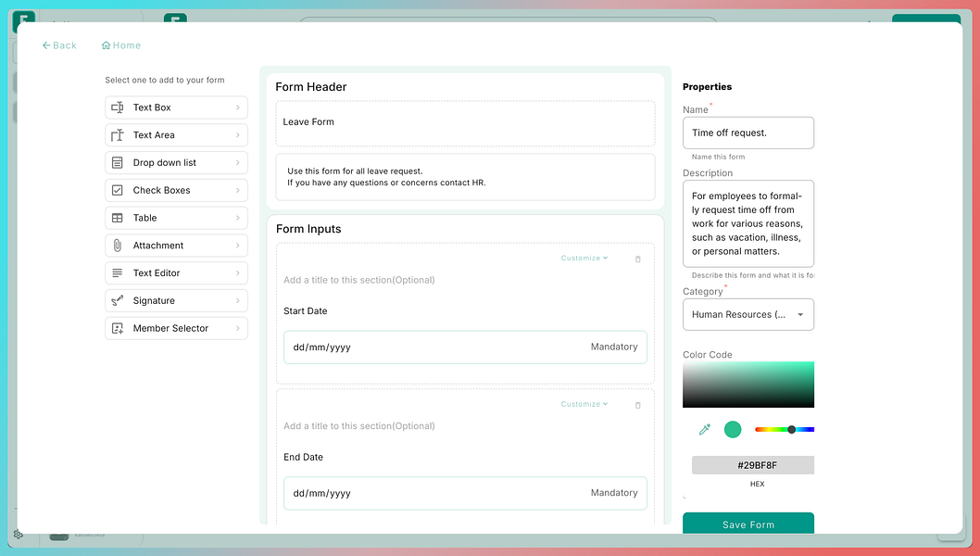Delete the End Date section with trash icon
The height and width of the screenshot is (556, 980).
pyautogui.click(x=637, y=405)
